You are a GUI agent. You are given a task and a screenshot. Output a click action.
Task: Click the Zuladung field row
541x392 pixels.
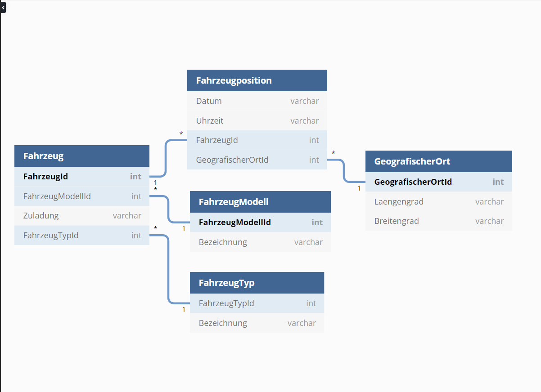click(82, 216)
